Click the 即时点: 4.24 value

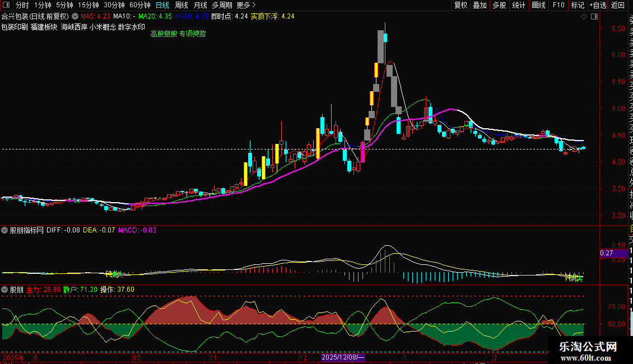(229, 17)
